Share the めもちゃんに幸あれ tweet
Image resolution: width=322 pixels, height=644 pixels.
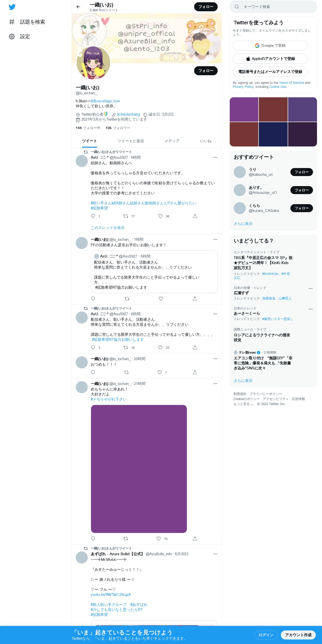(195, 538)
